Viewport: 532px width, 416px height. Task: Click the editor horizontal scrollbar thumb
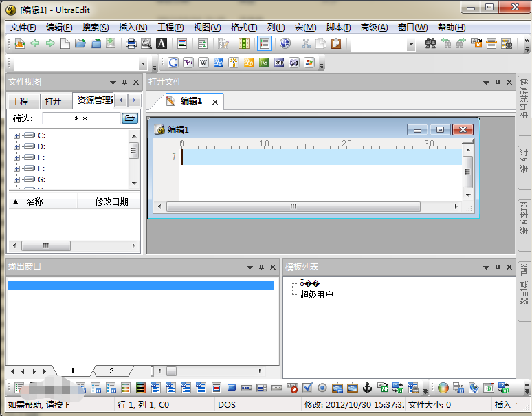pyautogui.click(x=293, y=207)
